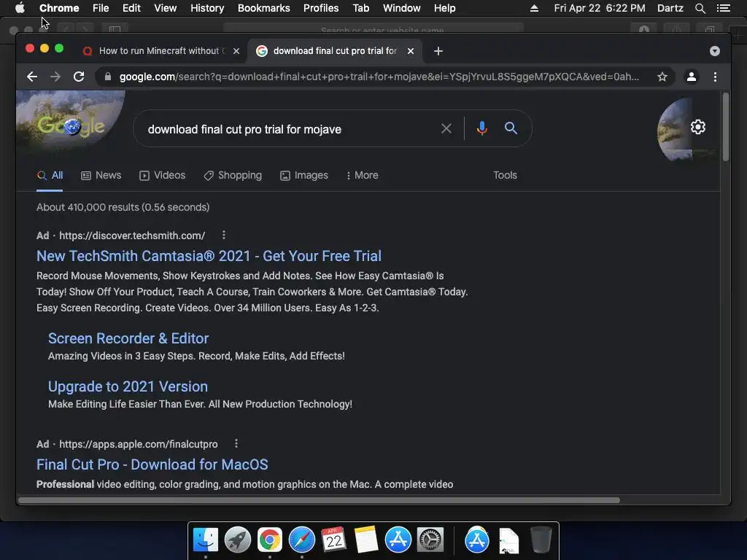Open Spotlight search in the menu bar

[x=700, y=8]
